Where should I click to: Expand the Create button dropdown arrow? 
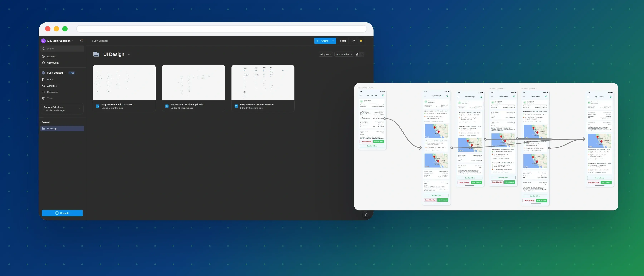333,41
